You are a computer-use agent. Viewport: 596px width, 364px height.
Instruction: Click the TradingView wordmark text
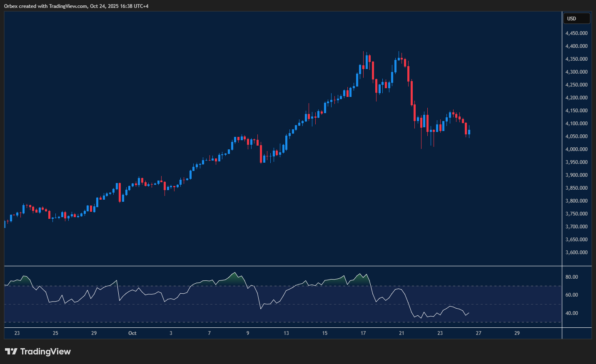pyautogui.click(x=45, y=352)
